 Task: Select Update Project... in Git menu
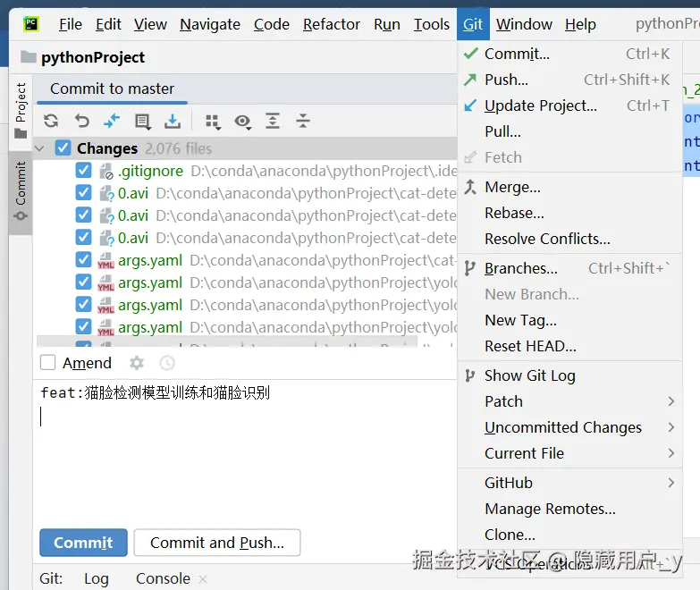tap(570, 105)
